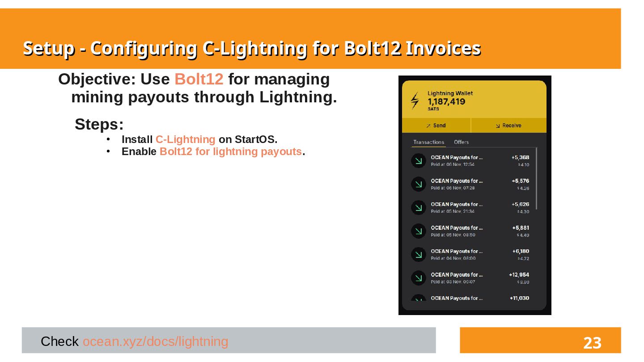The width and height of the screenshot is (644, 362).
Task: Click incoming arrow icon for +5,626 payout
Action: [x=419, y=207]
